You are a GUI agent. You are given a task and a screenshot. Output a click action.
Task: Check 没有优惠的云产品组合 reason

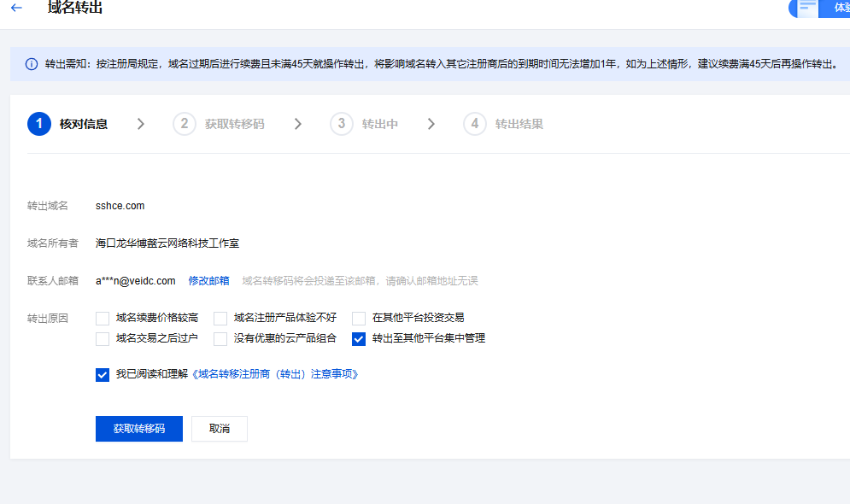tap(220, 338)
